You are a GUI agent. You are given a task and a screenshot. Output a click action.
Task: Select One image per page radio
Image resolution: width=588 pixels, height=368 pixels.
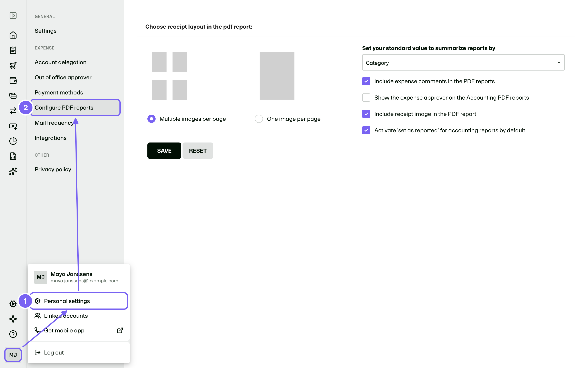(259, 119)
